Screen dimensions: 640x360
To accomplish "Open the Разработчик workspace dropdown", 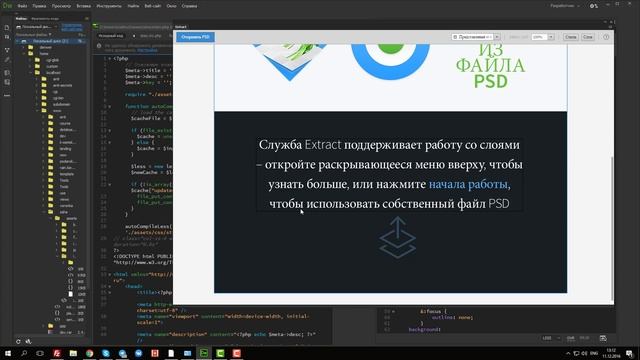I will coord(564,6).
